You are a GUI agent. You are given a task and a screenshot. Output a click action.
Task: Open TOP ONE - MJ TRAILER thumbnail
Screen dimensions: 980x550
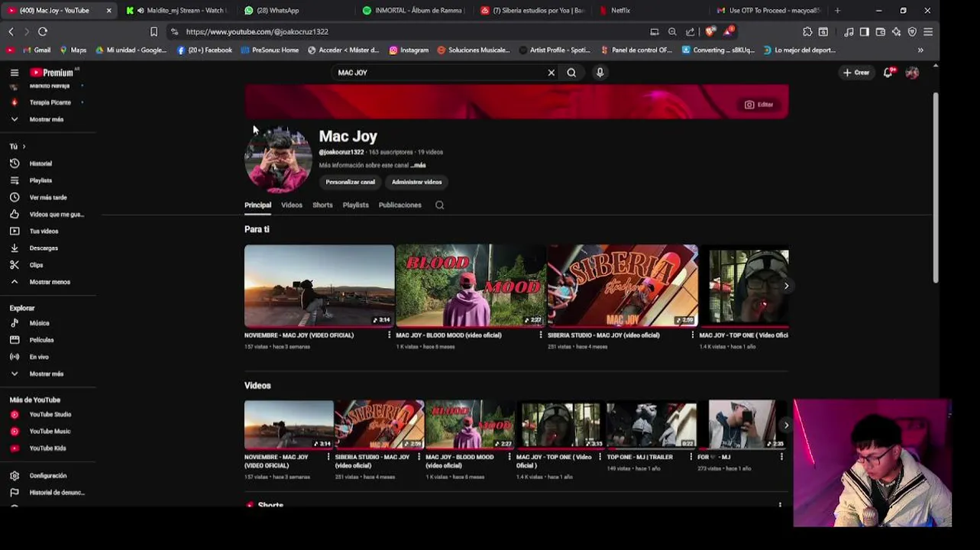click(652, 425)
